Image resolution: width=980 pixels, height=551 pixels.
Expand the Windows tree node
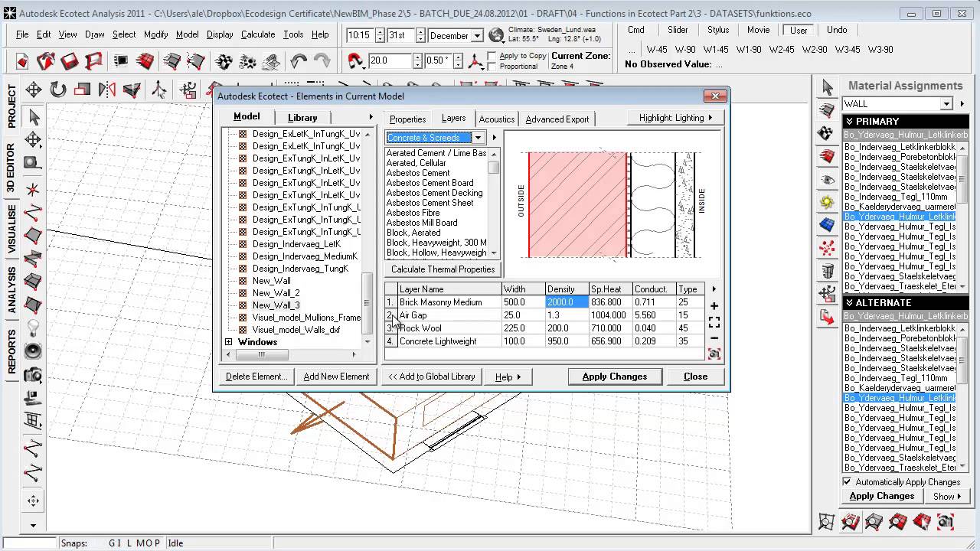pyautogui.click(x=228, y=342)
